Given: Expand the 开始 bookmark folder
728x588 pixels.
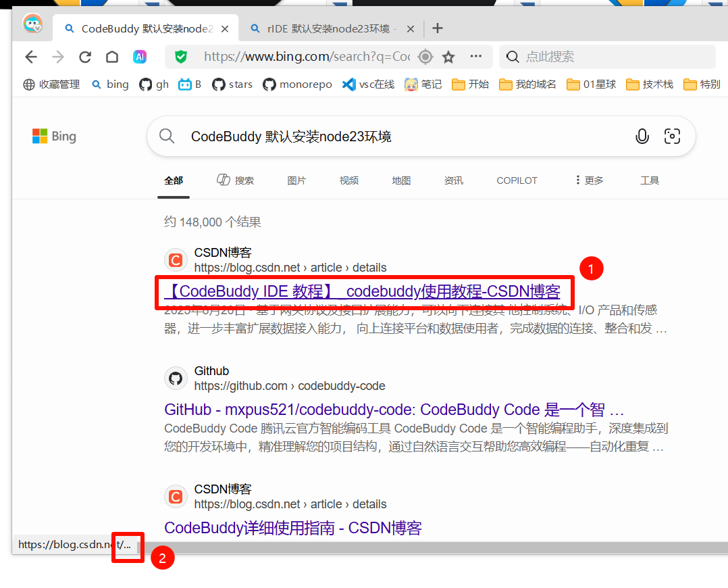Looking at the screenshot, I should click(x=470, y=84).
